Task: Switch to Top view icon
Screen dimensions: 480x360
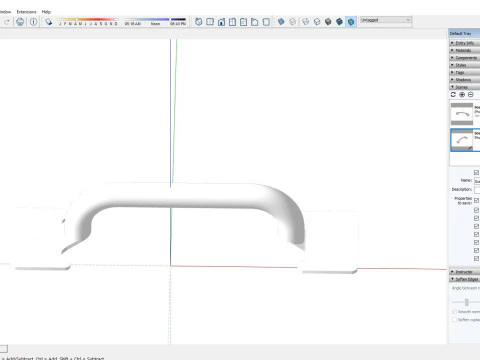Action: tap(210, 22)
